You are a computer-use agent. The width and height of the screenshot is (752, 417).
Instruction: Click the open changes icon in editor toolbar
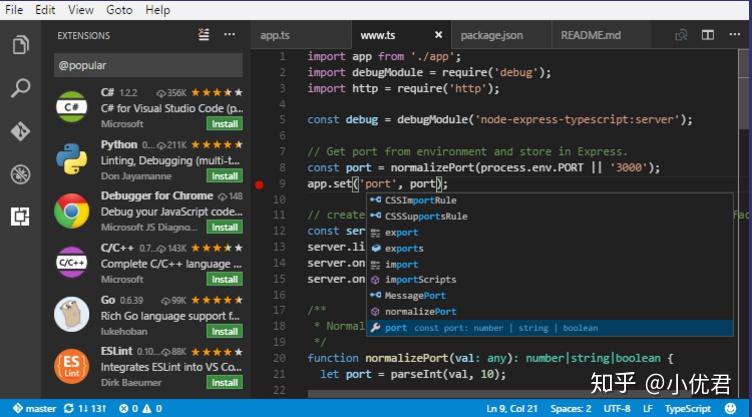point(681,35)
